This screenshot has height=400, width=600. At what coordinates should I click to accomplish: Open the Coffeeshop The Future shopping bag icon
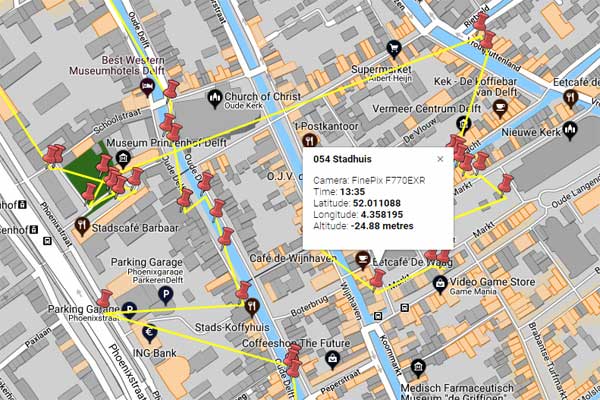(x=333, y=359)
